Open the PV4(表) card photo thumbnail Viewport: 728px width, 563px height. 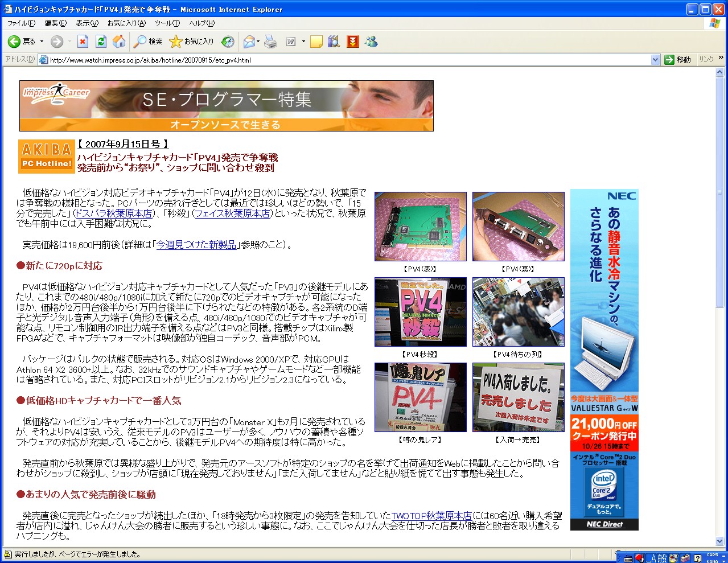click(x=421, y=227)
